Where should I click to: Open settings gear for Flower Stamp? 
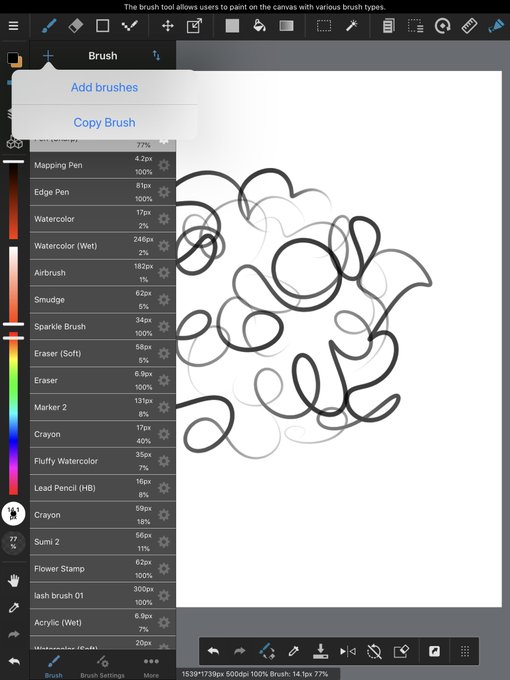[164, 569]
